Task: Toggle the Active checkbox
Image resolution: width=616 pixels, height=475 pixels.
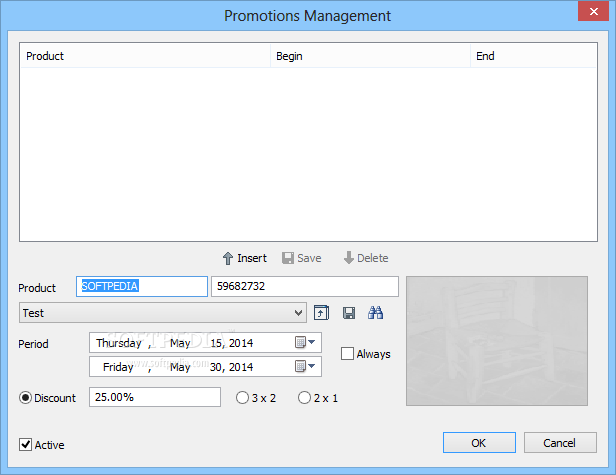Action: click(26, 444)
